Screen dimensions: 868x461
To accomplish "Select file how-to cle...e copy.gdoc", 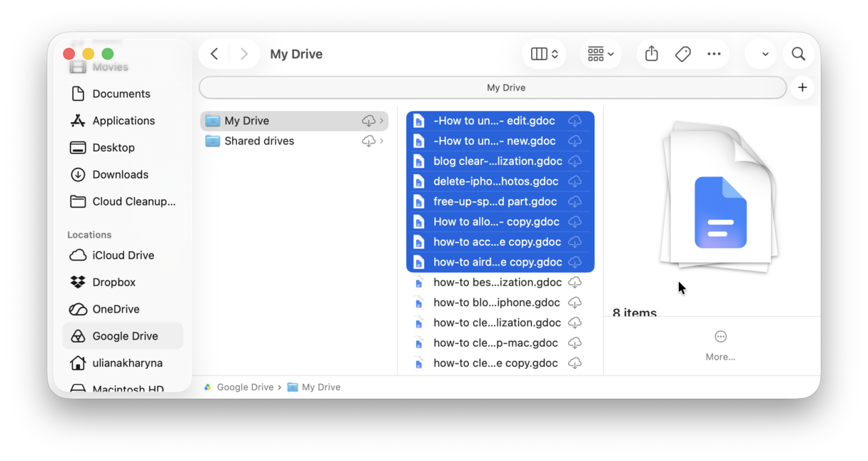I will [500, 363].
